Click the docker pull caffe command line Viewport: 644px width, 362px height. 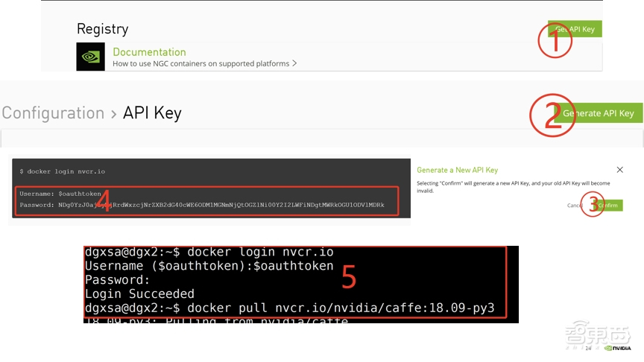point(289,308)
